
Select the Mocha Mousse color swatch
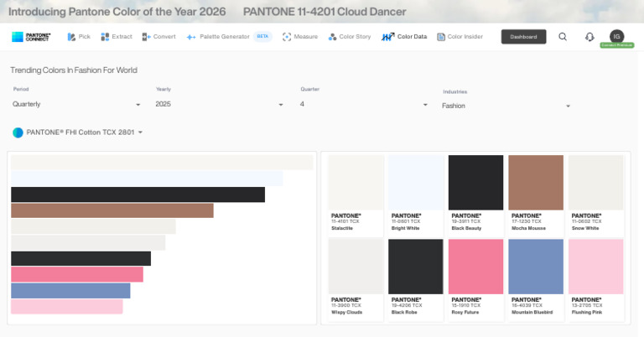pos(536,183)
